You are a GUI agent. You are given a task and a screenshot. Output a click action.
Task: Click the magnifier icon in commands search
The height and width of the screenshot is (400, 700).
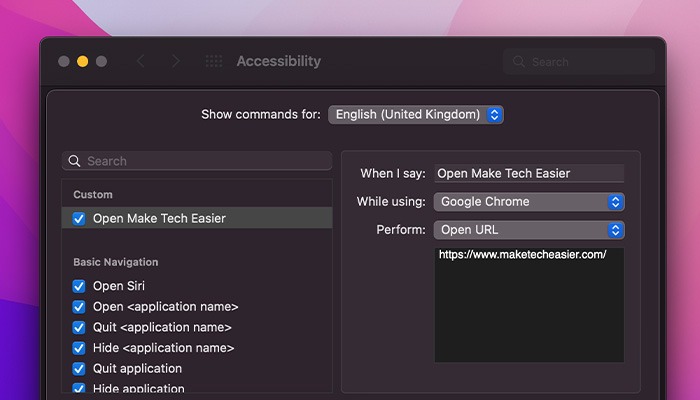coord(75,161)
